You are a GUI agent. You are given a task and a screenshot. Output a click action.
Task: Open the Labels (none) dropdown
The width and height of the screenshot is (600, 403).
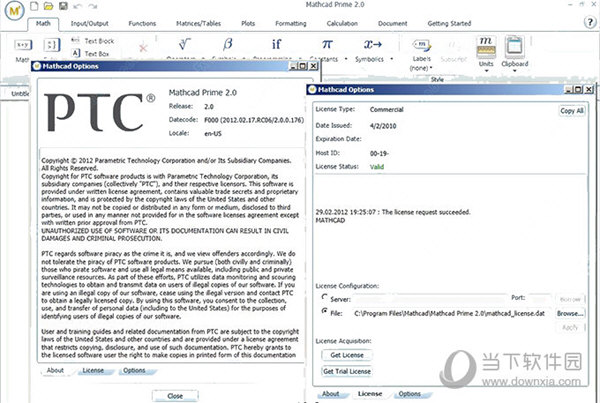point(421,68)
